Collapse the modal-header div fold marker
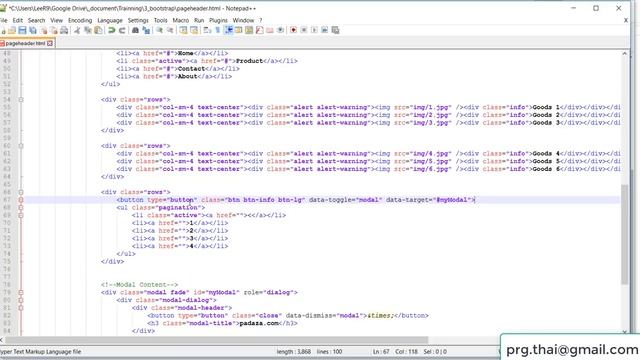The image size is (640, 360). pos(21,308)
